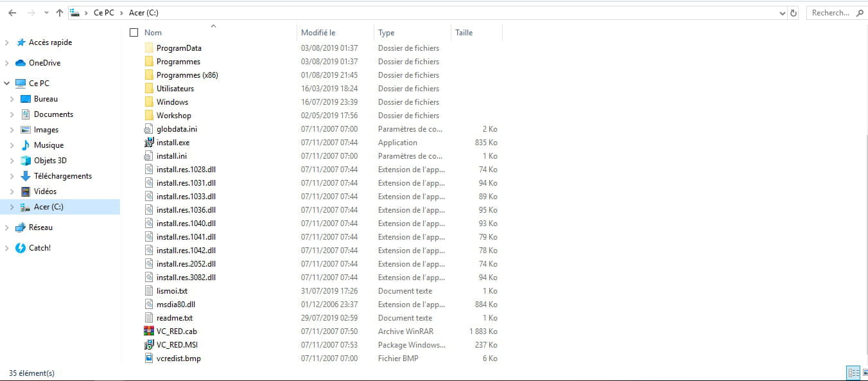
Task: Select the install.res.1042.dll file name
Action: [186, 251]
